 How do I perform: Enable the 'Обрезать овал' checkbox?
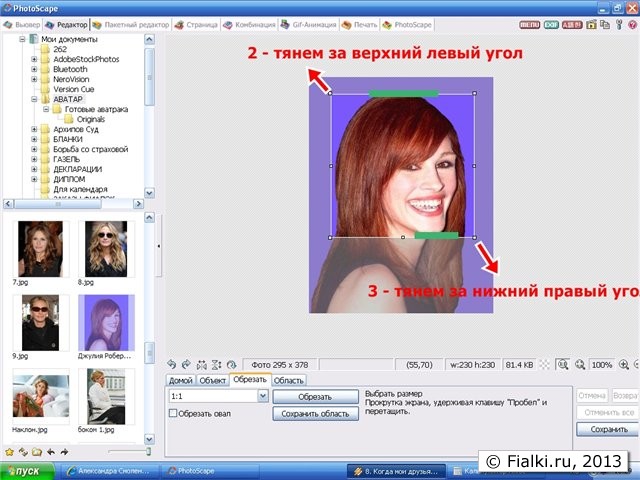(x=174, y=412)
